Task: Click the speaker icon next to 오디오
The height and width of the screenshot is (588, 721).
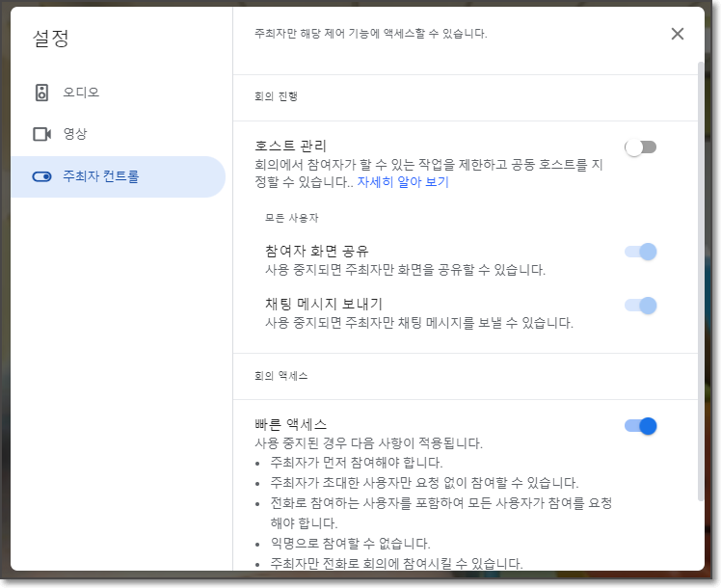Action: click(x=41, y=93)
